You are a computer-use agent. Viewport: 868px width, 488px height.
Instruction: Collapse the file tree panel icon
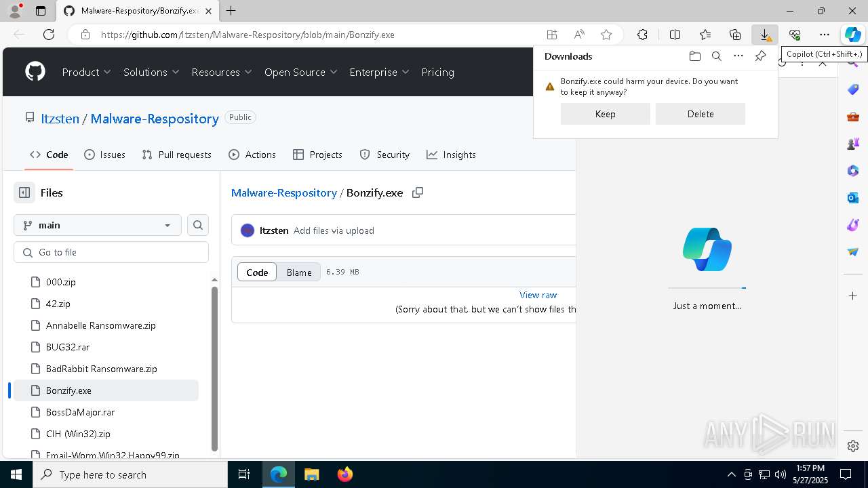24,192
